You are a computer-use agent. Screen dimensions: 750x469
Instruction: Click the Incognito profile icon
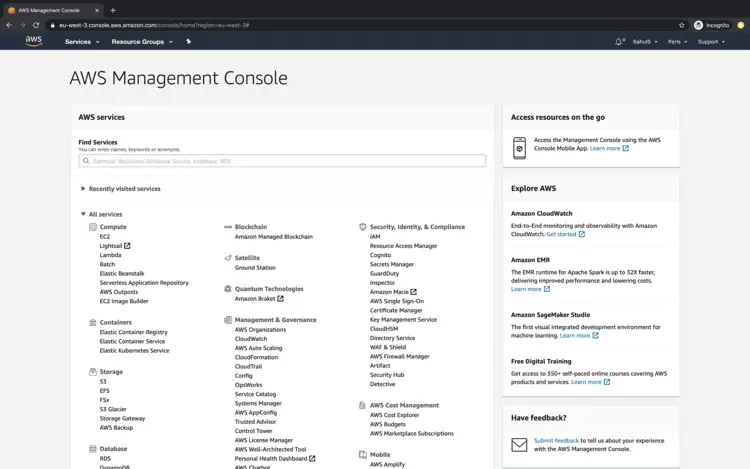coord(698,25)
